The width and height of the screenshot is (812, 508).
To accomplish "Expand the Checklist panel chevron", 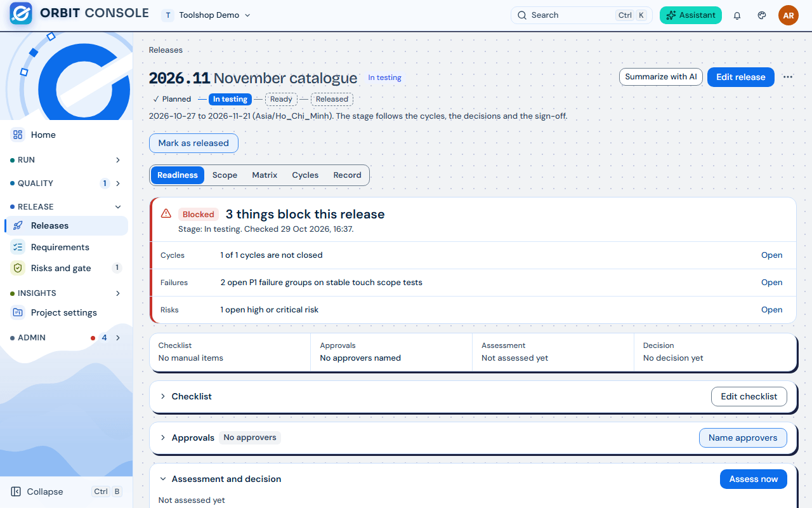I will click(163, 396).
